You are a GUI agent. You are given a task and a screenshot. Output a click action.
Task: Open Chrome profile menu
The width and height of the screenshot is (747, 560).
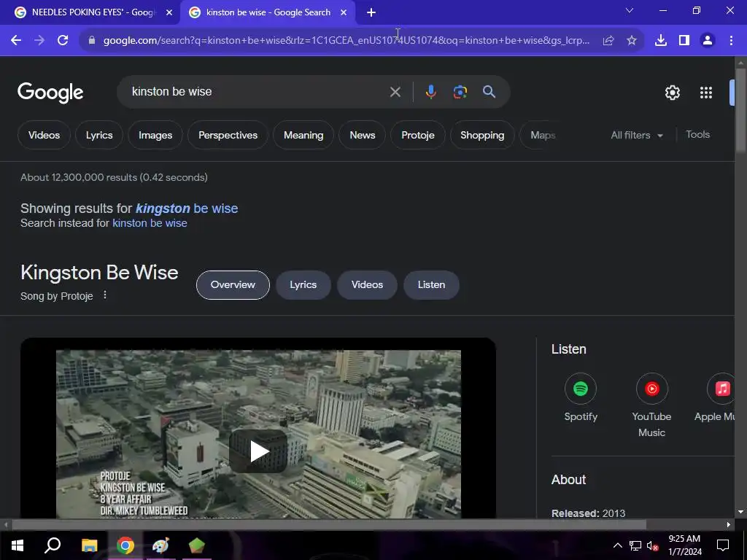pyautogui.click(x=708, y=41)
